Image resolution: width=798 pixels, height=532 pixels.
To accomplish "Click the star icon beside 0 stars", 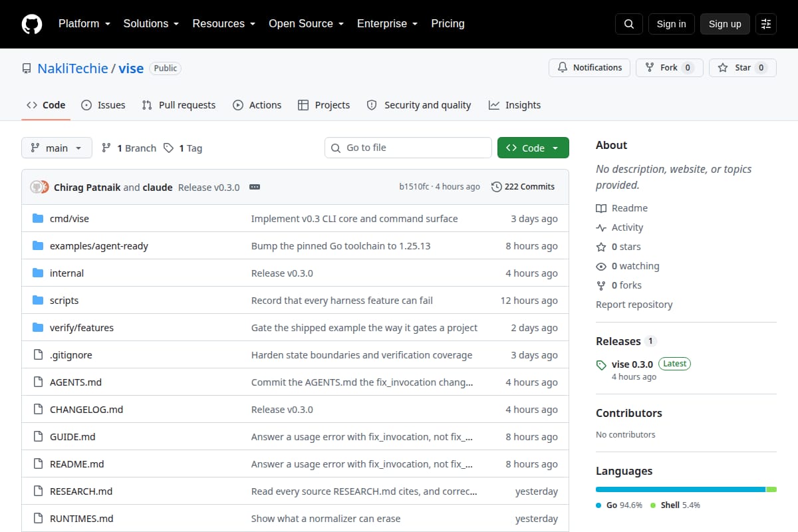I will point(601,247).
